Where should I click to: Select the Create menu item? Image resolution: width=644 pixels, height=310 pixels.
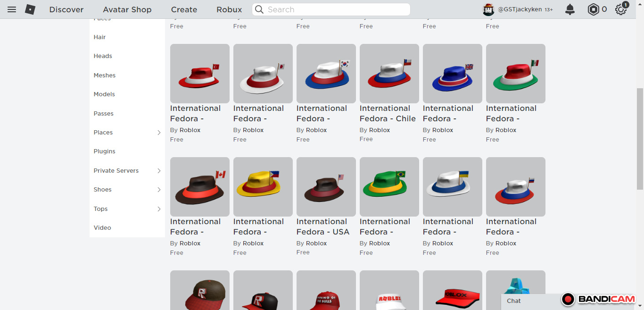pos(184,9)
